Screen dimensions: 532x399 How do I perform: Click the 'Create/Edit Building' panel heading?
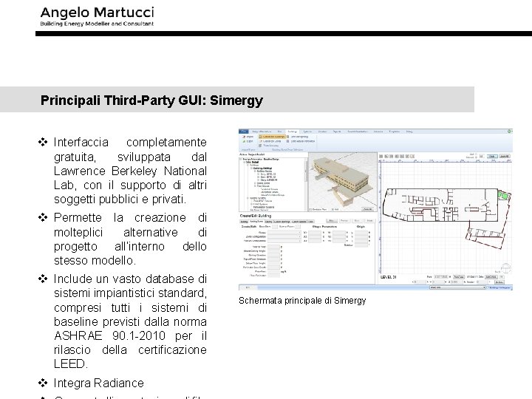tap(256, 216)
